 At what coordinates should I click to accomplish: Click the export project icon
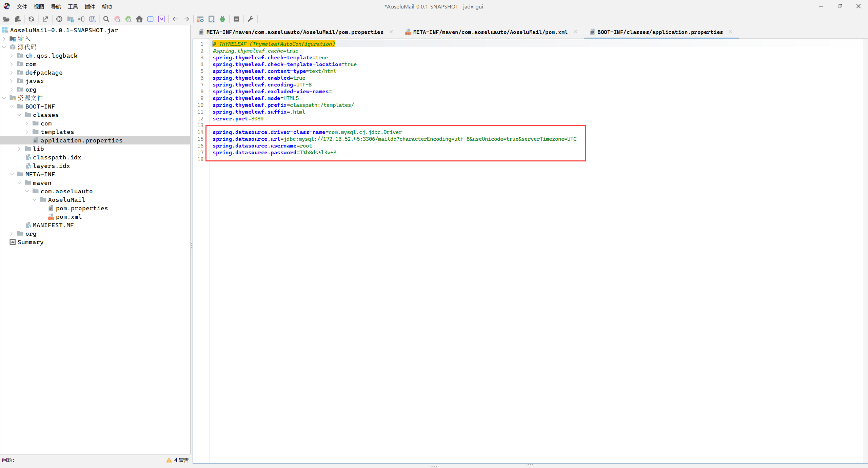45,19
